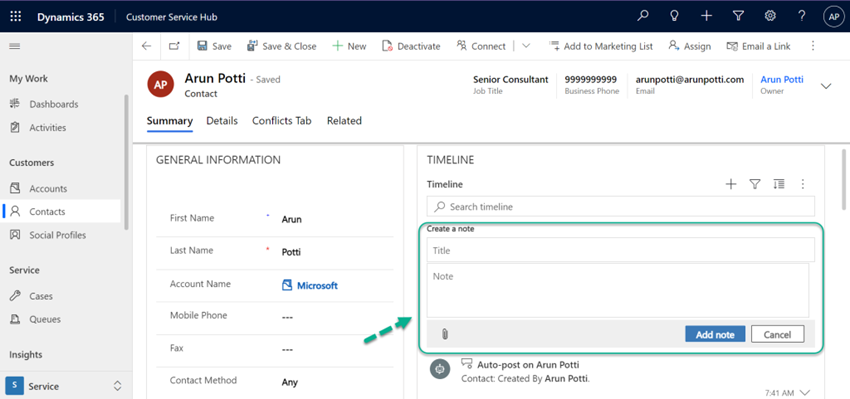Open the Arun Potti owner link
Screen dimensions: 850x399
(782, 79)
